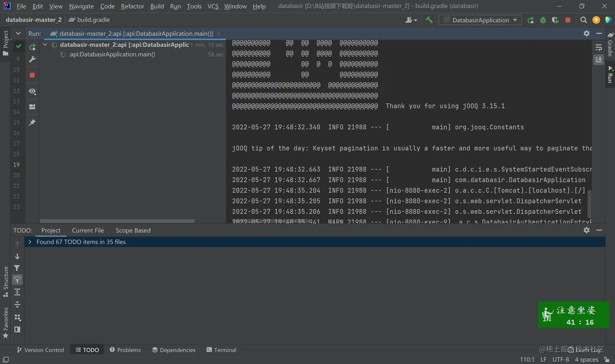Viewport: 615px width, 364px height.
Task: Rerun the Gradle task in the Run panel
Action: click(x=32, y=47)
